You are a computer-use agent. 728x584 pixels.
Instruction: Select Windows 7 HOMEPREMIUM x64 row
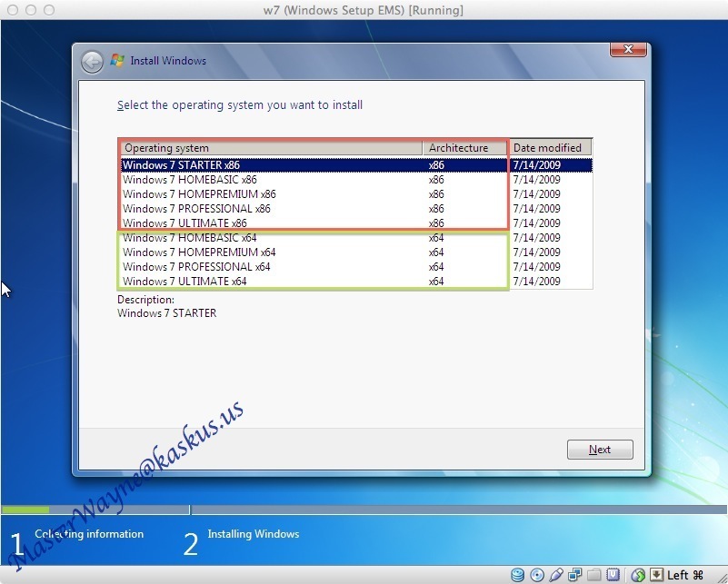coord(199,252)
